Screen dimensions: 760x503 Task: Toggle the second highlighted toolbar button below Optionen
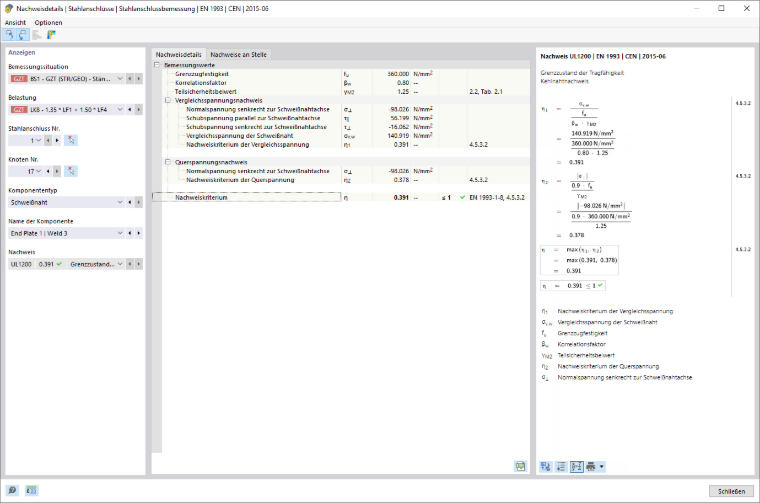(x=23, y=34)
